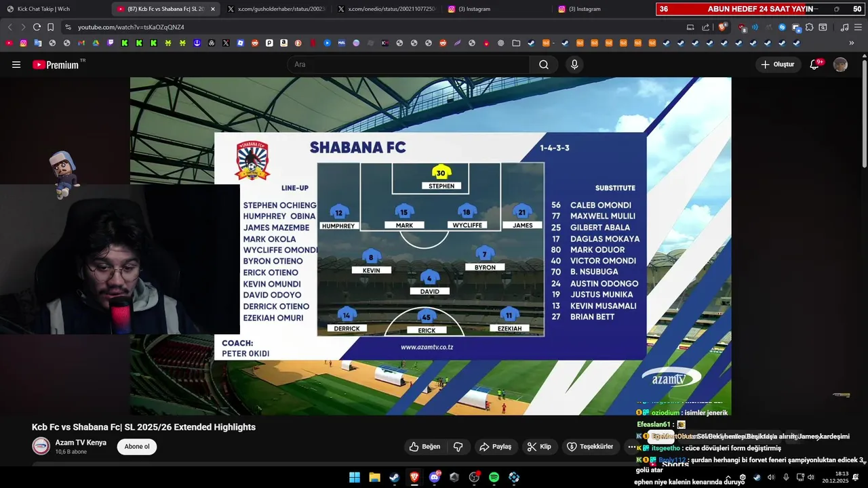Click the Abone ol subscribe button

[136, 447]
